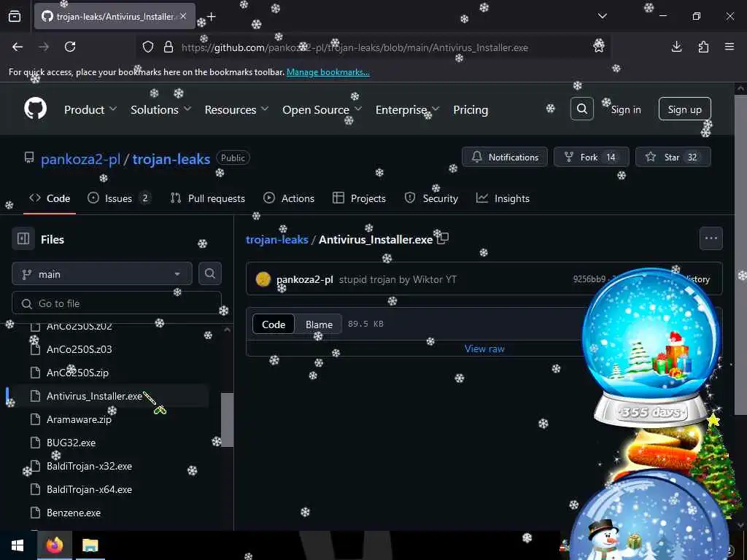The image size is (747, 560).
Task: Click the GitHub logo icon
Action: pyautogui.click(x=35, y=109)
